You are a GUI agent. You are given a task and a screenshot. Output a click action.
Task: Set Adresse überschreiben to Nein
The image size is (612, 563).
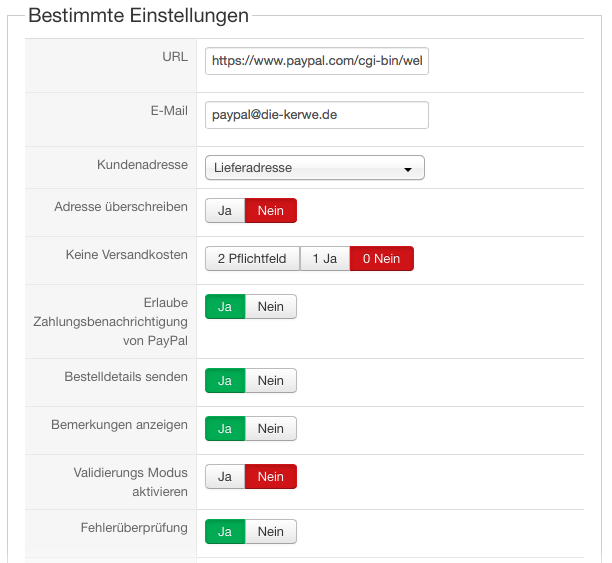271,211
